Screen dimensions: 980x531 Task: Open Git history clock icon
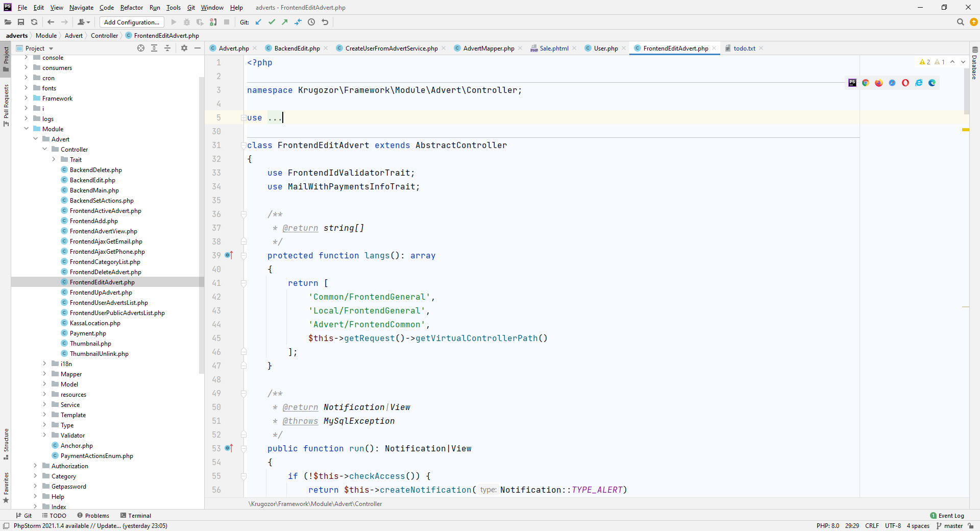pos(311,22)
